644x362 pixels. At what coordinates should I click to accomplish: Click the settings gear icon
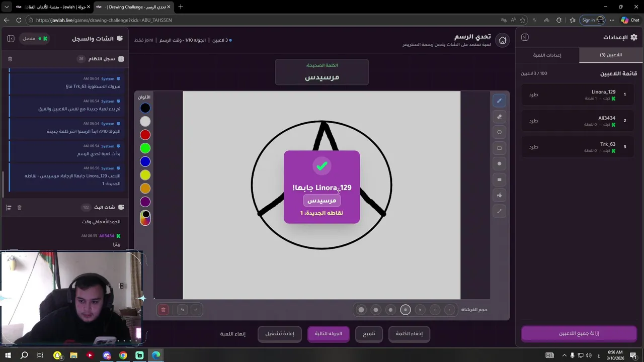pyautogui.click(x=633, y=37)
